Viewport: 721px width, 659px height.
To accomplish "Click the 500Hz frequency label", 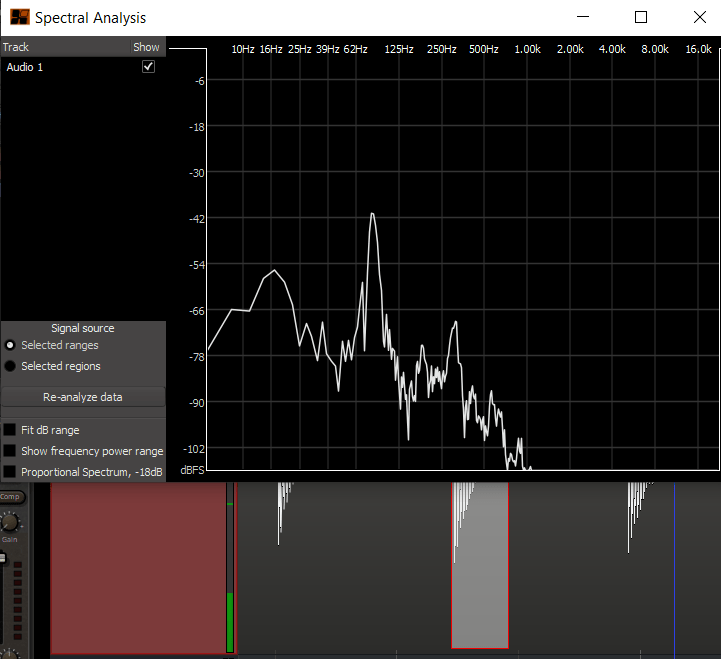I will [483, 49].
